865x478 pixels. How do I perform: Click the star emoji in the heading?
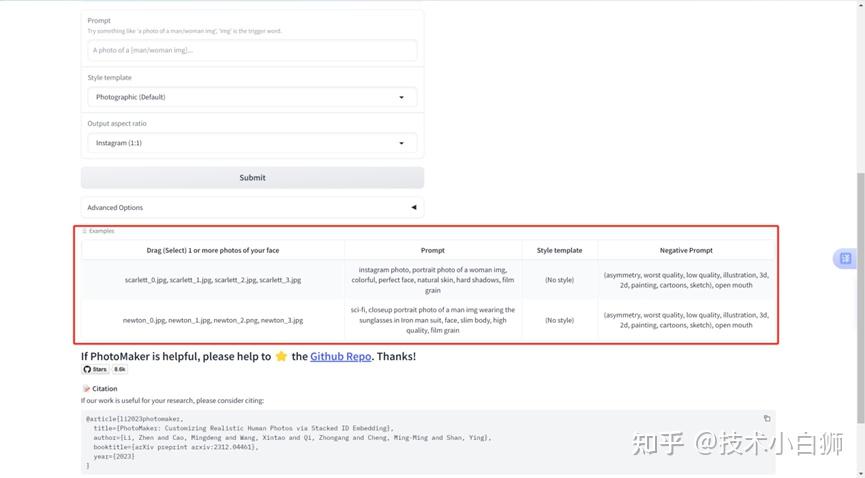281,356
